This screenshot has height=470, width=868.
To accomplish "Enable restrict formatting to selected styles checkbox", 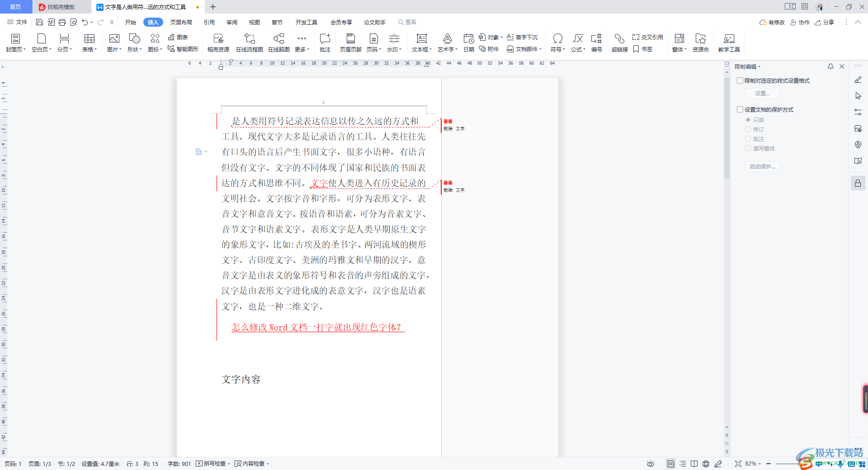I will pos(740,80).
